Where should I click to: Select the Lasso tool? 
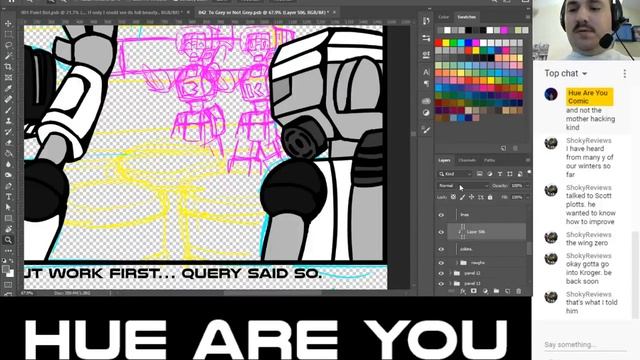pyautogui.click(x=8, y=45)
